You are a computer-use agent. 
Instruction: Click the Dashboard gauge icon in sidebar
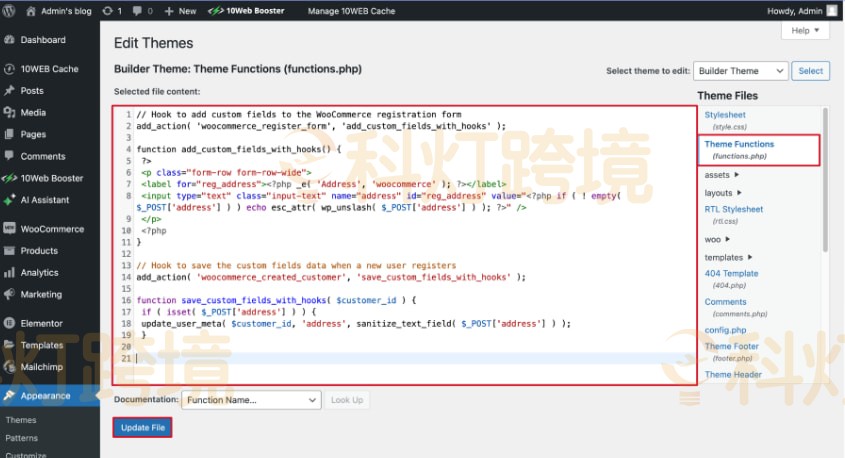pyautogui.click(x=9, y=40)
